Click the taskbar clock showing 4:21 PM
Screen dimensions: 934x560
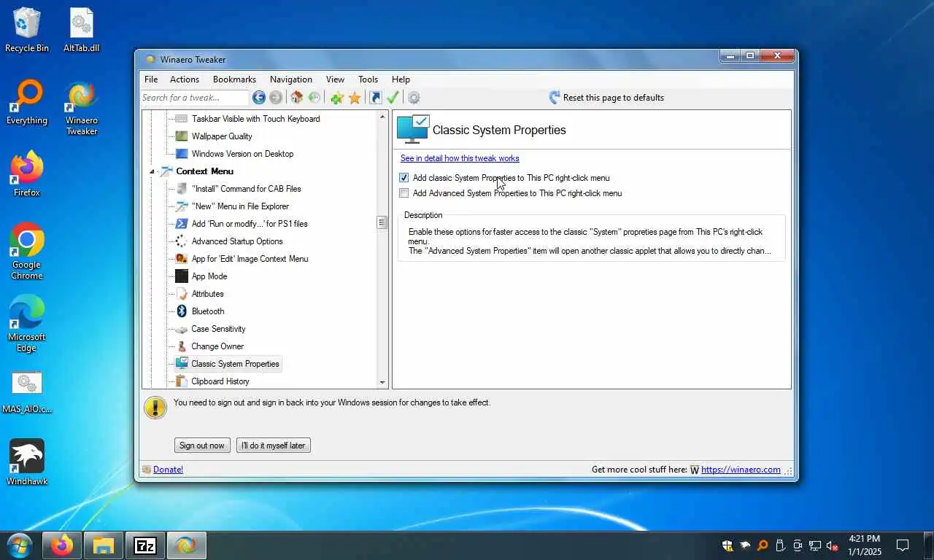coord(864,545)
